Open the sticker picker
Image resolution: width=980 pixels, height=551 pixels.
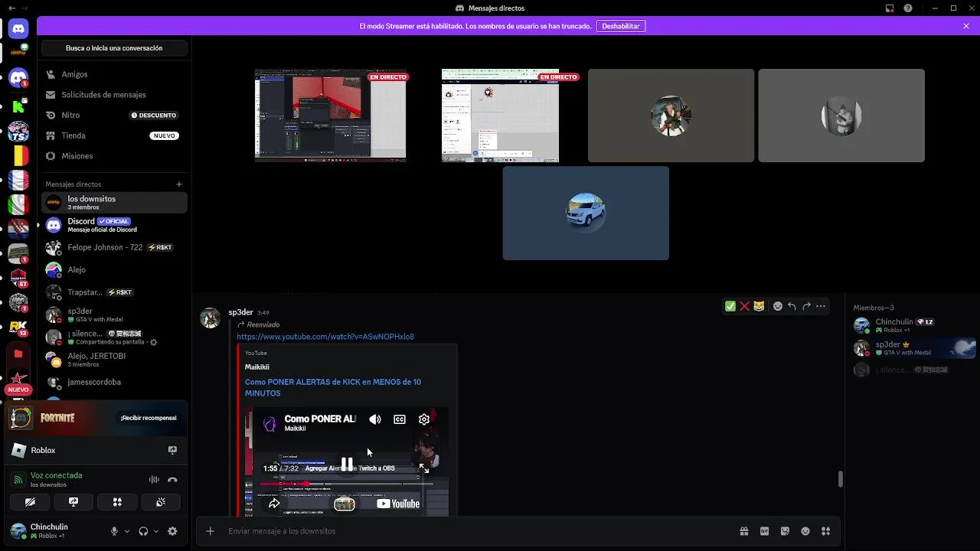click(785, 531)
